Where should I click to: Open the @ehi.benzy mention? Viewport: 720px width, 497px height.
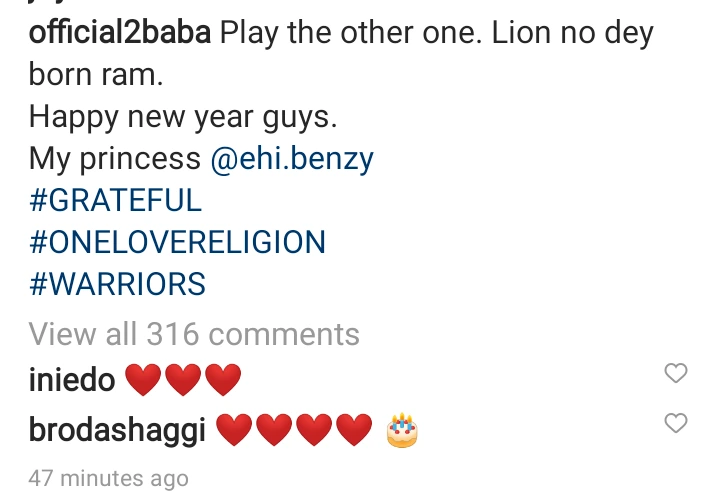292,159
